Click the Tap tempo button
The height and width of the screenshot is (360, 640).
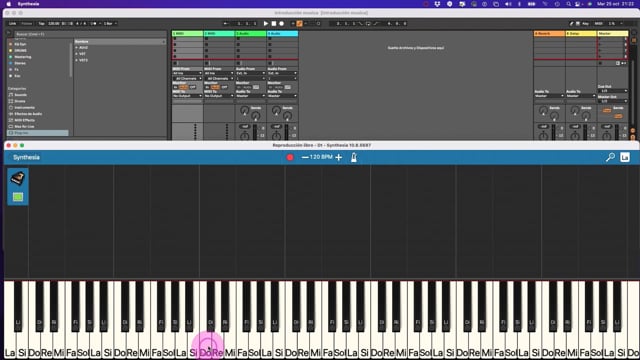click(x=42, y=24)
